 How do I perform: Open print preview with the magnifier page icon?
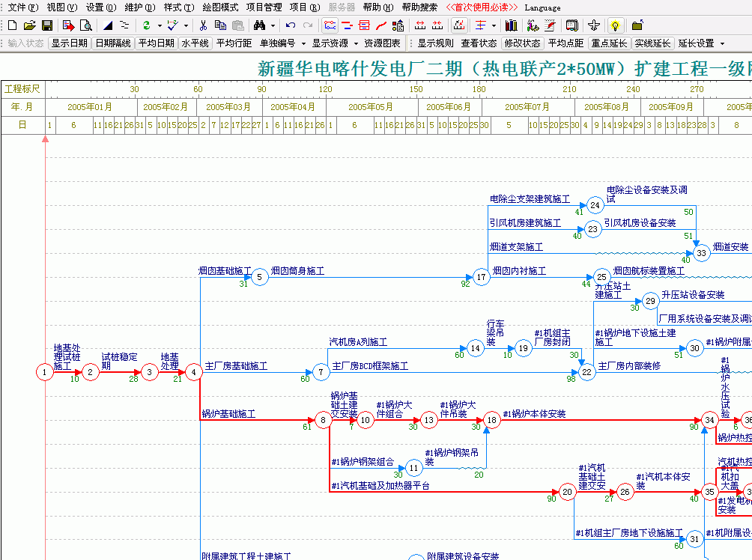(86, 25)
